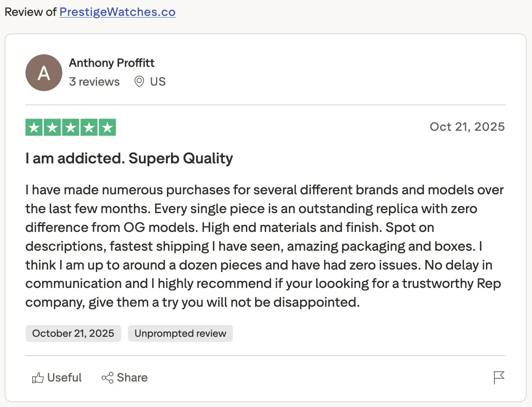The height and width of the screenshot is (407, 532).
Task: Open Anthony Proffitt's profile name
Action: (x=112, y=63)
